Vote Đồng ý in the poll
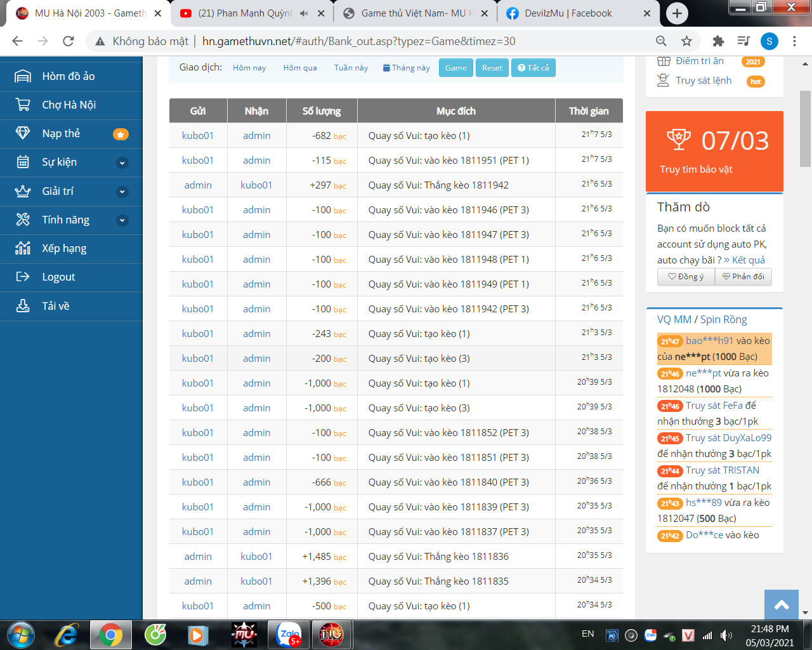The height and width of the screenshot is (650, 812). click(x=686, y=277)
